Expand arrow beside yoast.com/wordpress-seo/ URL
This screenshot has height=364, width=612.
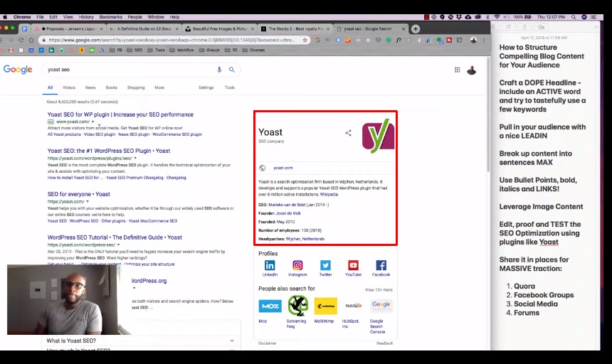pos(119,245)
